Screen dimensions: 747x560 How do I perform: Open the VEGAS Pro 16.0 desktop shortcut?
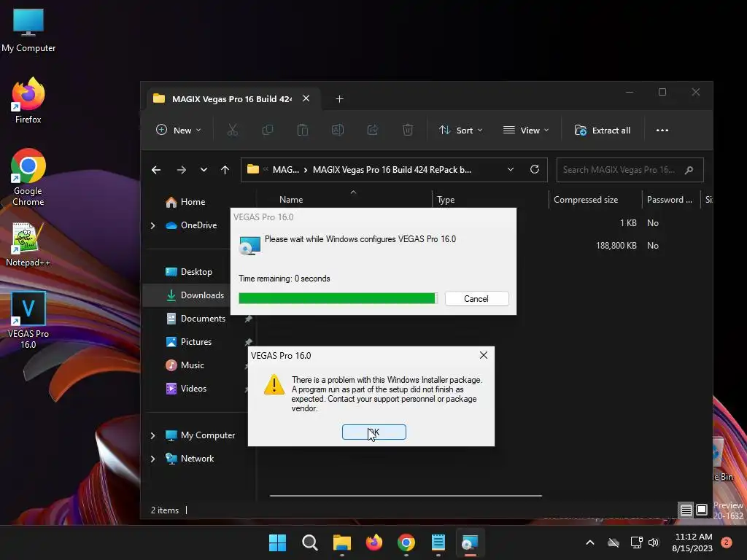point(28,320)
